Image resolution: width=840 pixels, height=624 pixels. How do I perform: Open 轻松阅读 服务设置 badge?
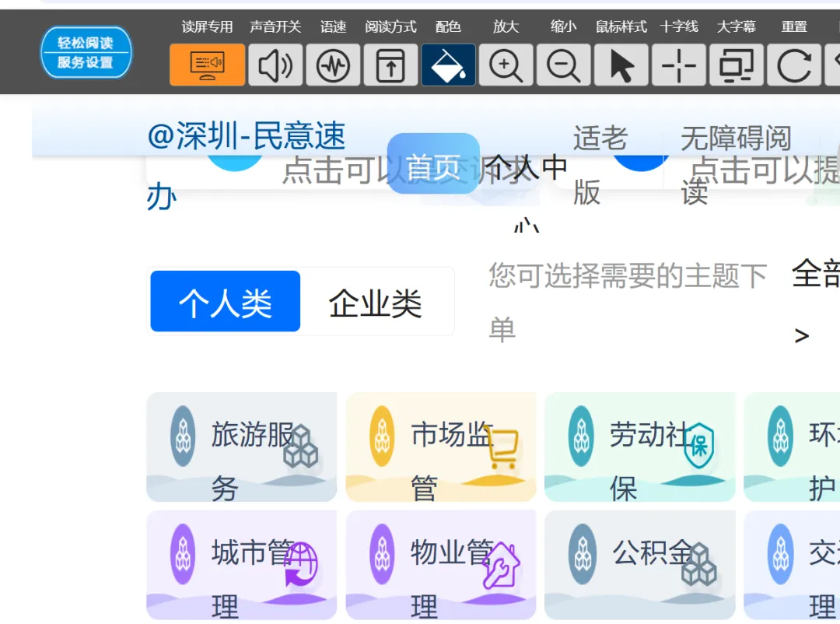(86, 53)
